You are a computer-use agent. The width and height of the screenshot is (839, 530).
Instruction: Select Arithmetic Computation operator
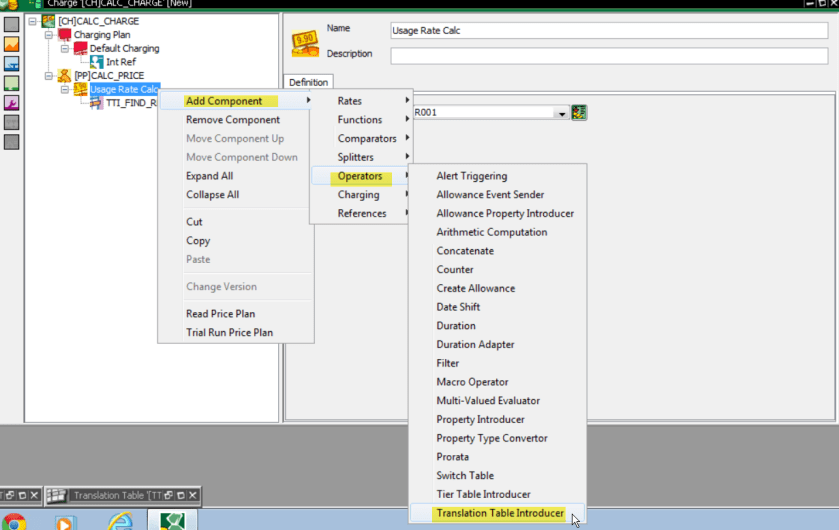pos(498,232)
